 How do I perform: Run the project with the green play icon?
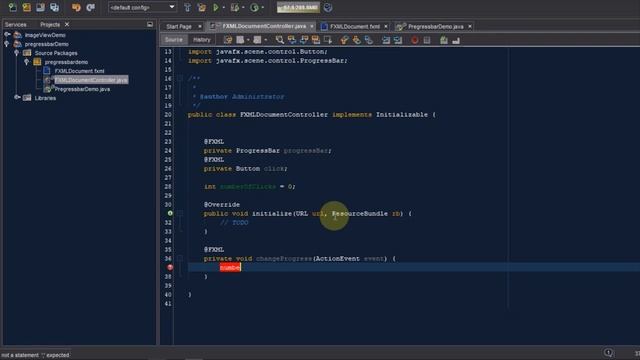(x=216, y=7)
